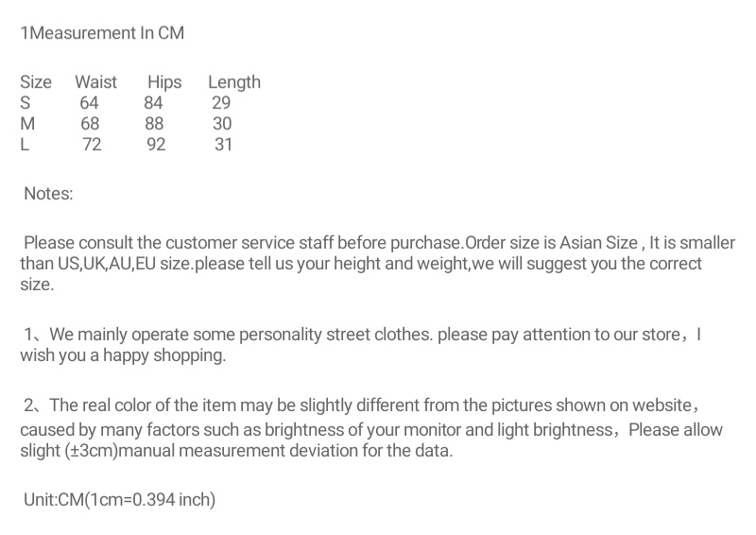Click hips value 88 for size M
The height and width of the screenshot is (535, 756).
click(154, 124)
